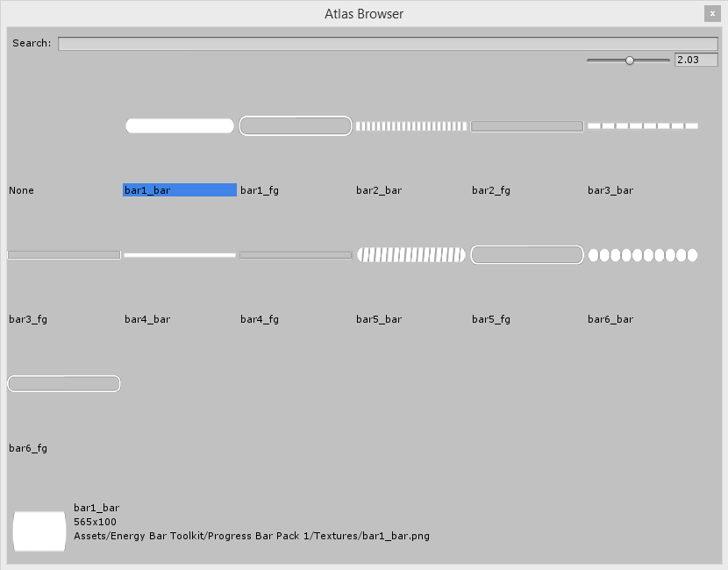Pick the bar1_fg sprite thumbnail

point(296,125)
